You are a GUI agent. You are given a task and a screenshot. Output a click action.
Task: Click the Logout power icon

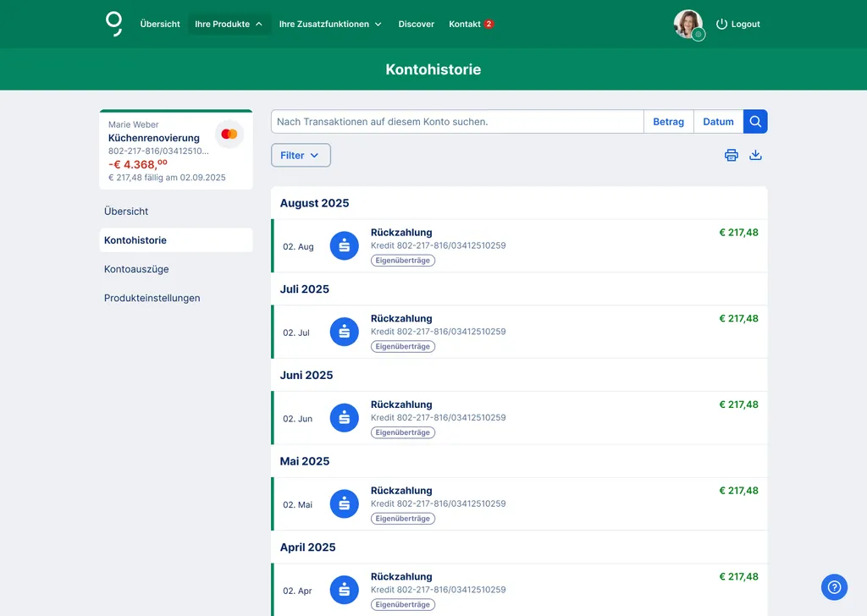pyautogui.click(x=721, y=24)
